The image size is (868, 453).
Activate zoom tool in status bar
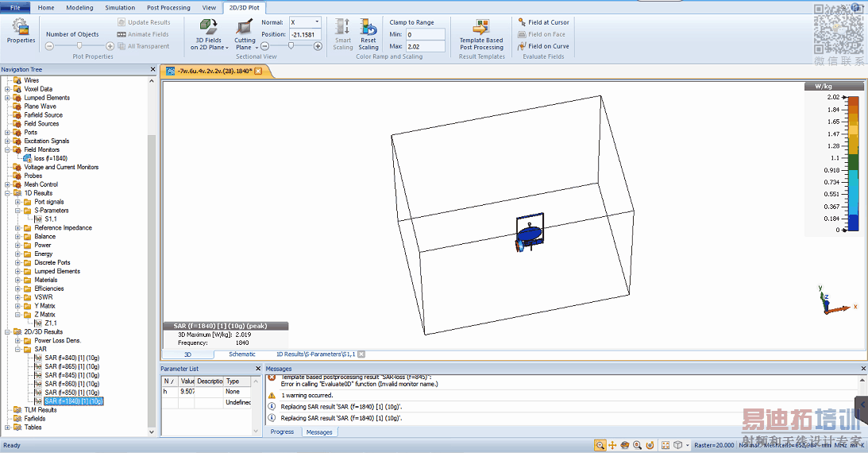[600, 445]
